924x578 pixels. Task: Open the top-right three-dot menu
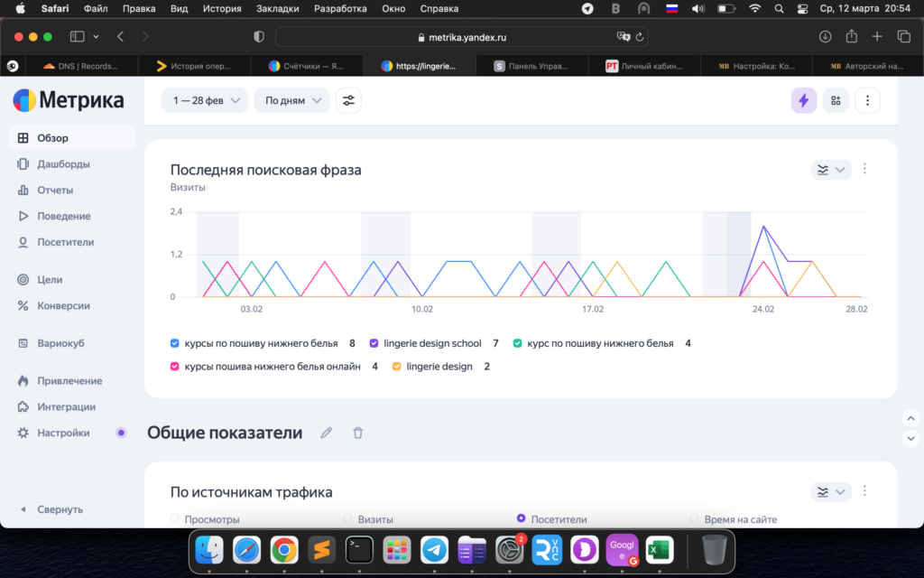point(867,101)
